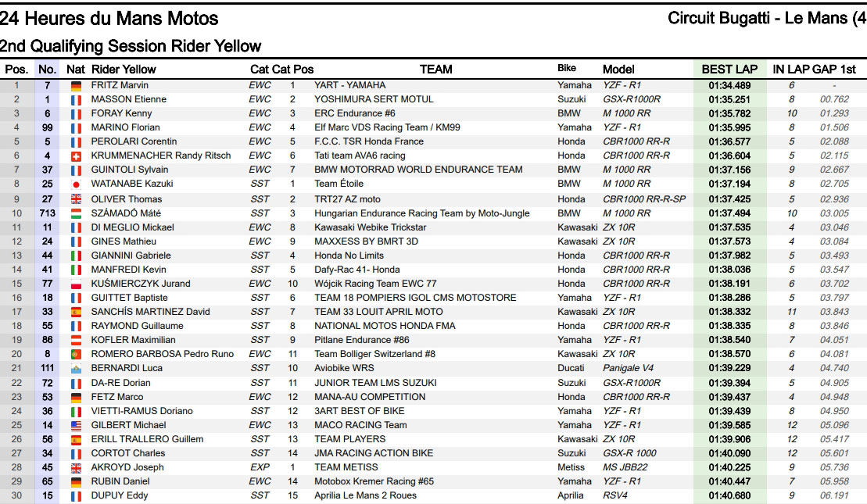Click the US flag beside GILBERT Michael
Screen dimensions: 867x504
(x=76, y=425)
